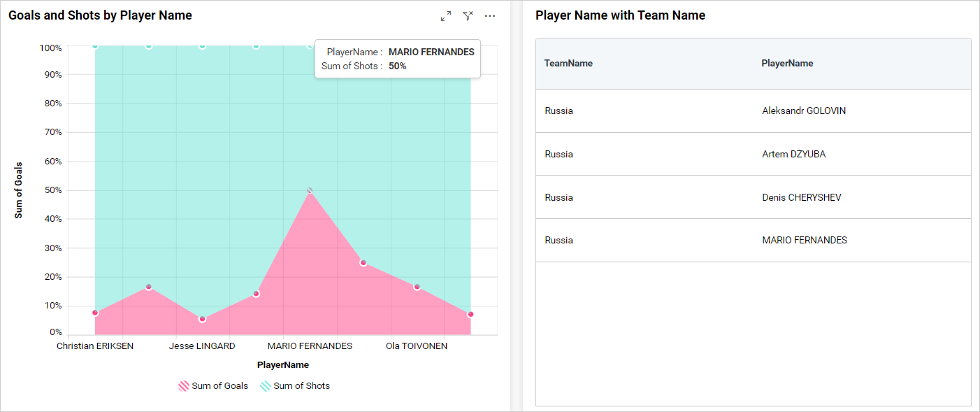Click the Goals peak point for MARIO FERNANDES
Screen dimensions: 980x412
(x=310, y=190)
